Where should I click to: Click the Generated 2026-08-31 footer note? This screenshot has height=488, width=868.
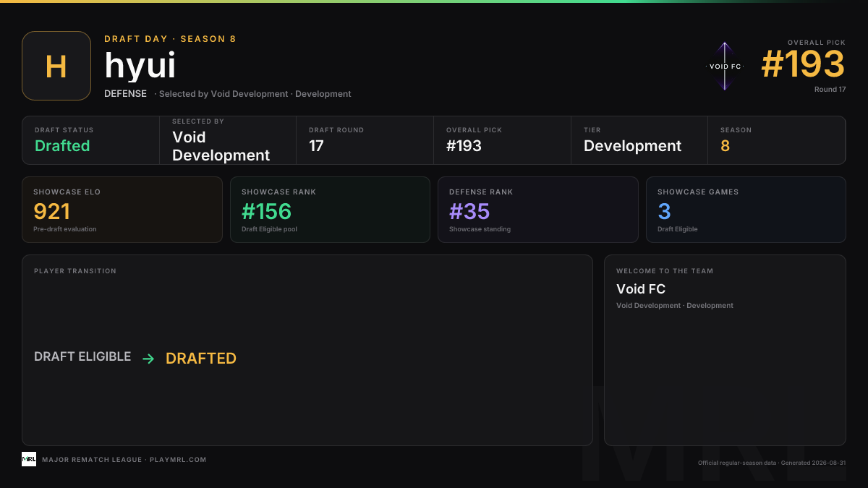click(813, 463)
